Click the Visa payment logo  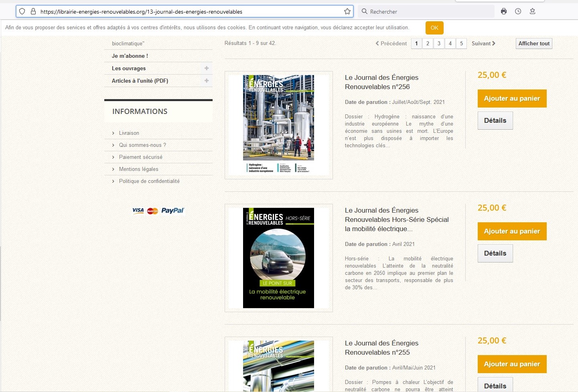(138, 211)
